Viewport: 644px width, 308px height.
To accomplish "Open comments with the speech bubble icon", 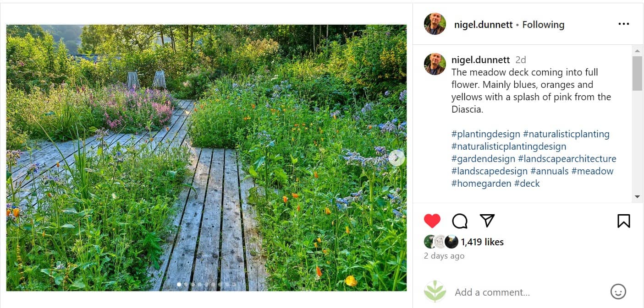I will pyautogui.click(x=459, y=221).
